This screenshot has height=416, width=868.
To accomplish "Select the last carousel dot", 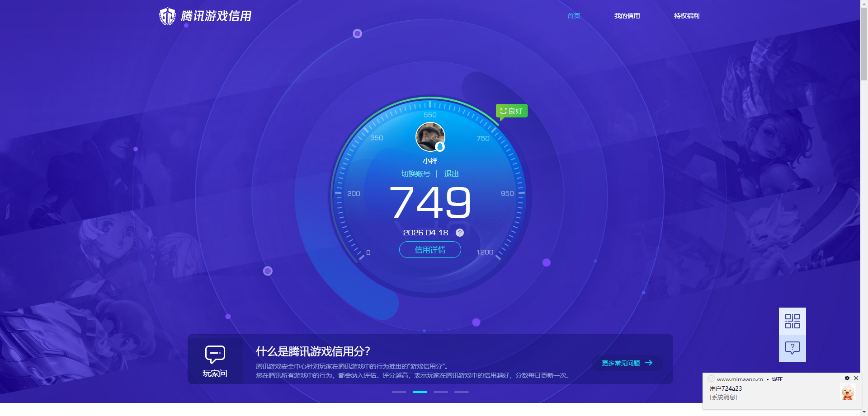I will pos(461,392).
